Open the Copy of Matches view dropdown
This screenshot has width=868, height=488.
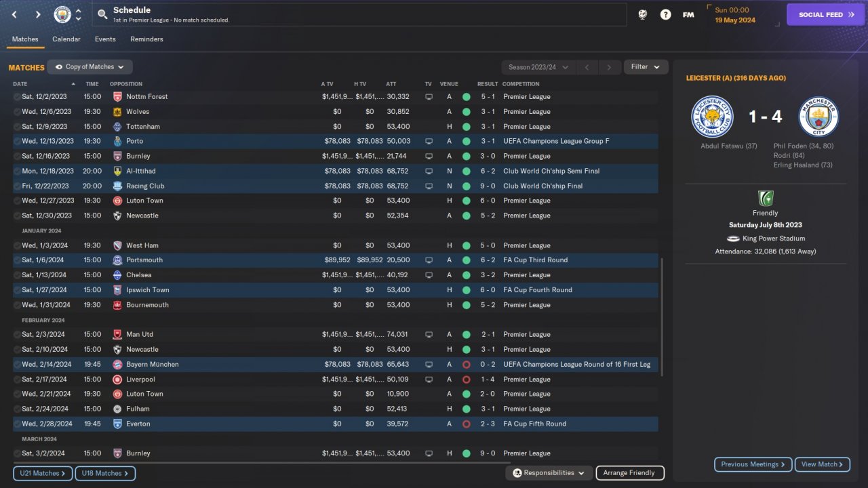(90, 67)
